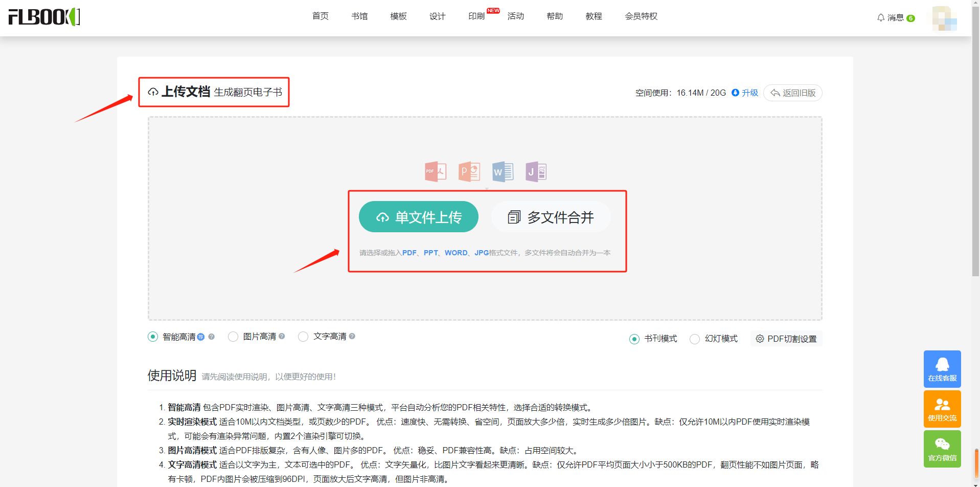Viewport: 980px width, 487px height.
Task: Open the user avatar thumbnail
Action: [x=944, y=18]
